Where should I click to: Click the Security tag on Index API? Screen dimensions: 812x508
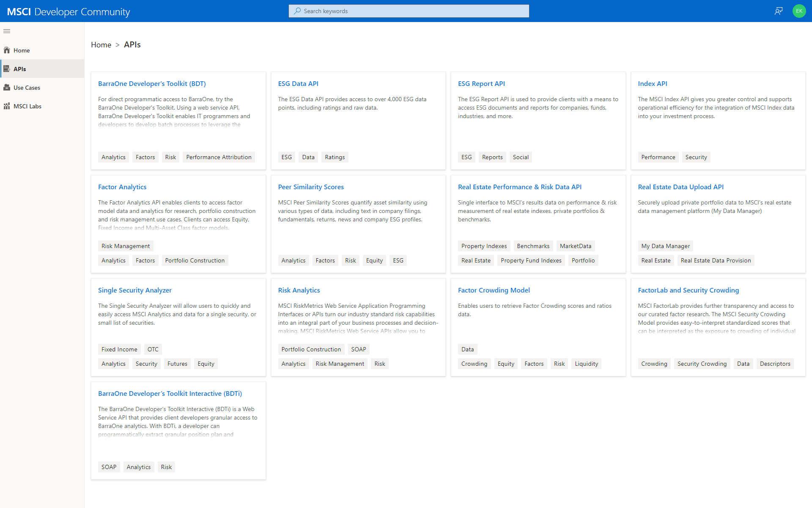[x=696, y=157]
